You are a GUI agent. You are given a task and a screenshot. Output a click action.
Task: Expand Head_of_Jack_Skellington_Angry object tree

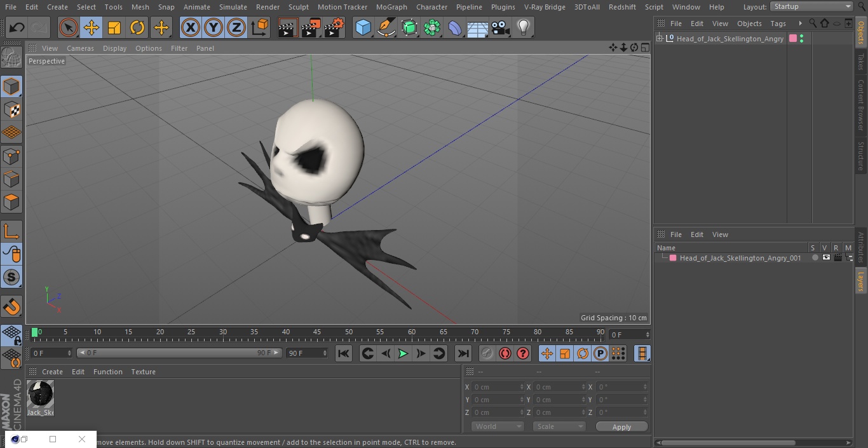660,39
